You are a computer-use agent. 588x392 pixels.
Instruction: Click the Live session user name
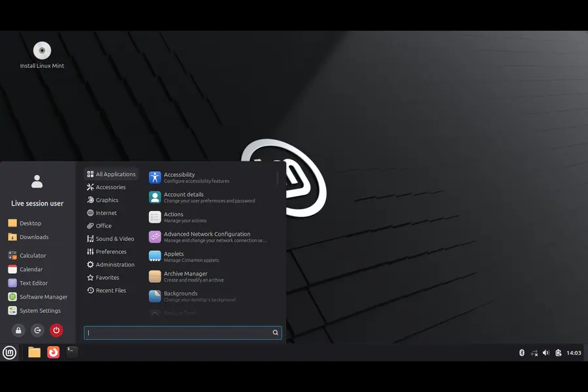pyautogui.click(x=37, y=203)
